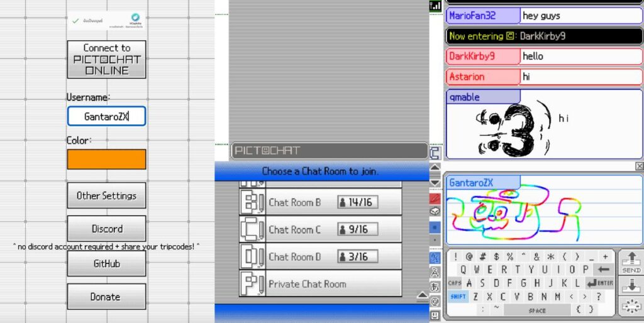Tap the ? key
This screenshot has height=323, width=644.
pyautogui.click(x=599, y=297)
